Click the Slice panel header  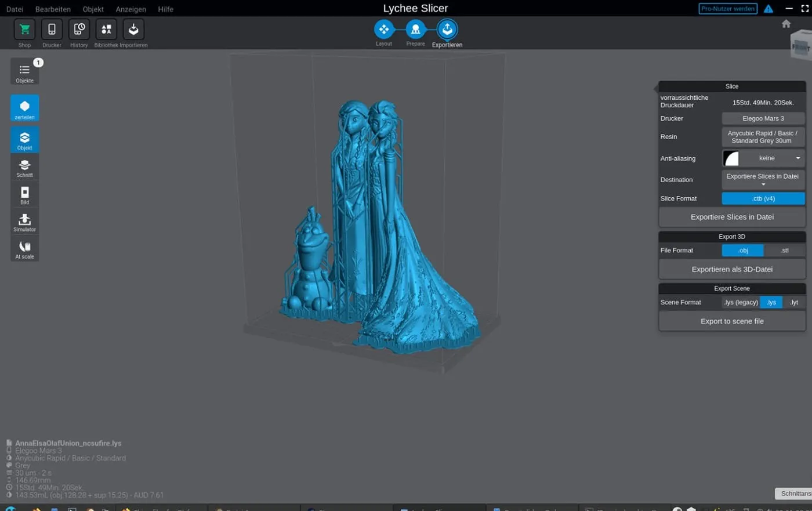coord(732,86)
